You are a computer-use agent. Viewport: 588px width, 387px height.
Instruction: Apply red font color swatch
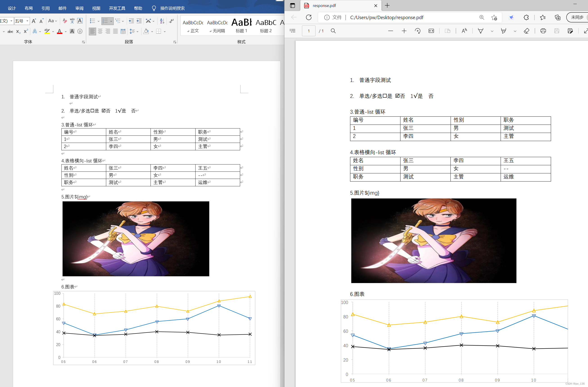(x=59, y=31)
